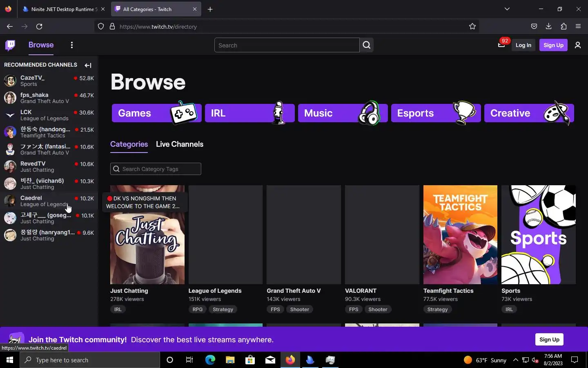The height and width of the screenshot is (368, 588).
Task: Open Firefox downloads panel
Action: 548,27
